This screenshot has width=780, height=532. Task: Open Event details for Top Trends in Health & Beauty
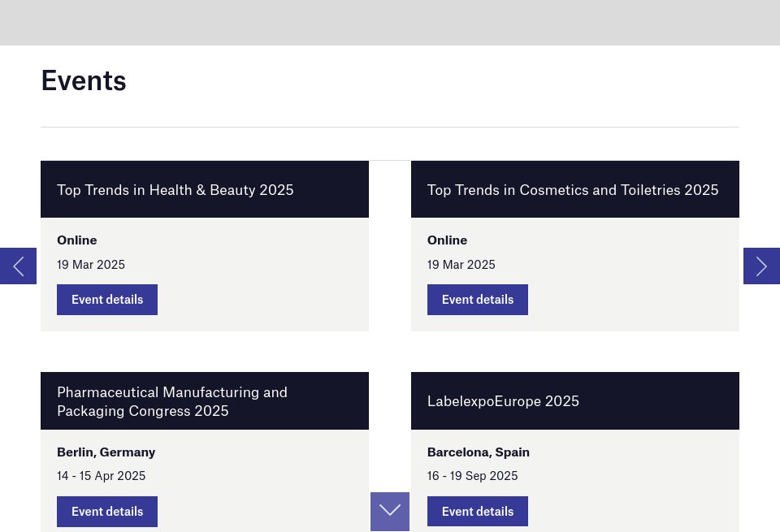[106, 300]
